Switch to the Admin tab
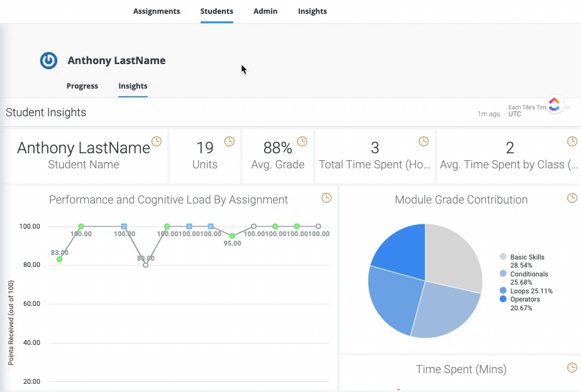Screen dimensions: 581x392 (x=265, y=11)
